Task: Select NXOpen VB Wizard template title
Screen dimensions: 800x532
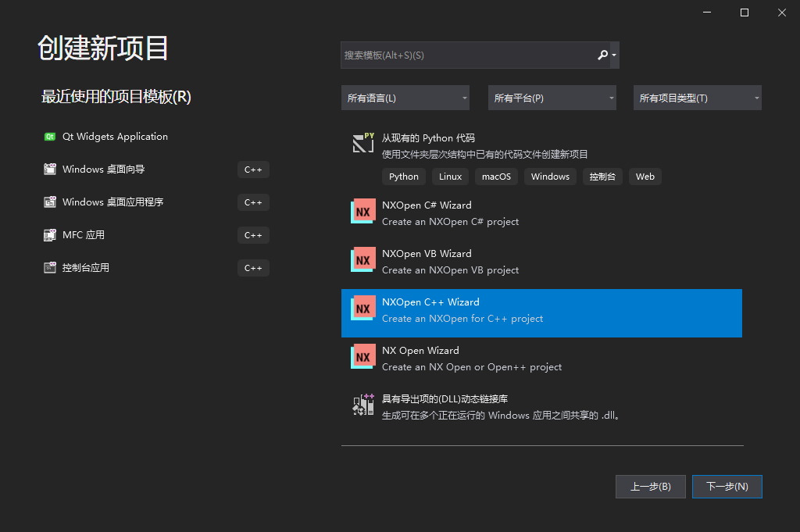Action: pyautogui.click(x=427, y=254)
